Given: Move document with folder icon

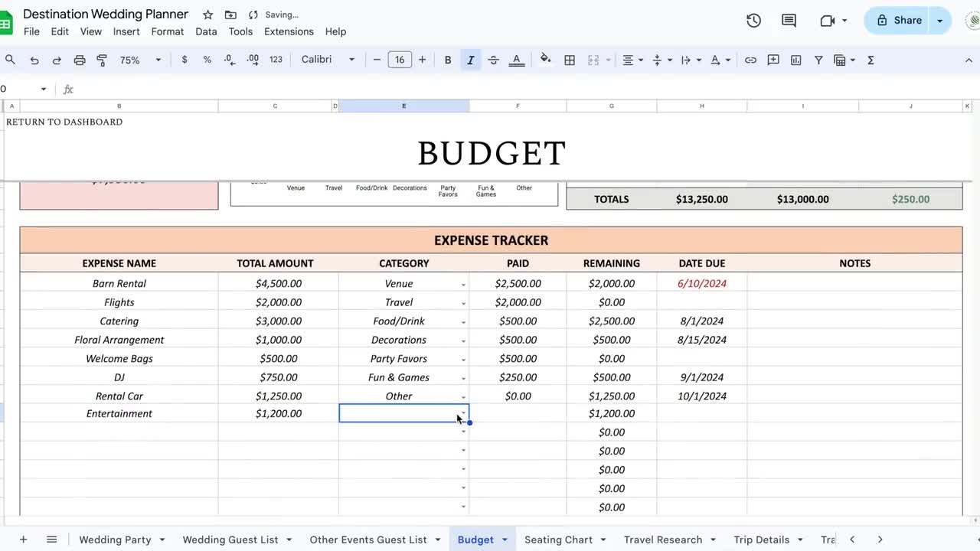Looking at the screenshot, I should tap(230, 15).
